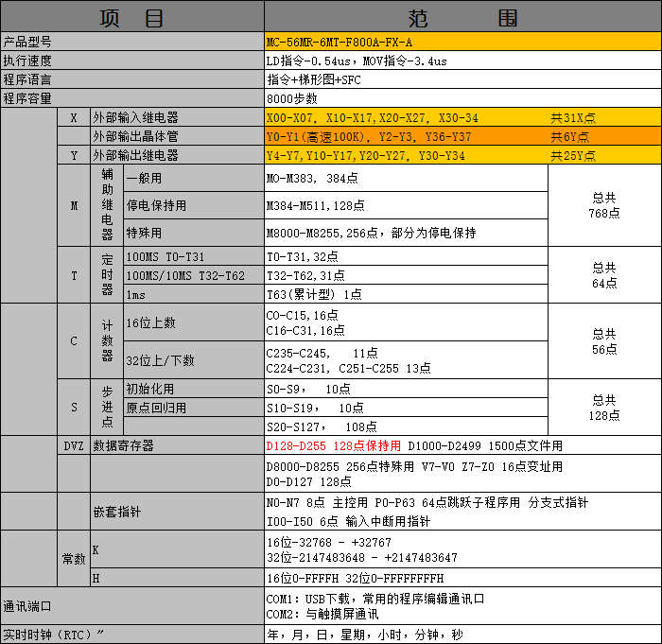The height and width of the screenshot is (644, 662).
Task: Select the orange MC-56MR-6MT-F800A-FX-A model cell
Action: (462, 43)
